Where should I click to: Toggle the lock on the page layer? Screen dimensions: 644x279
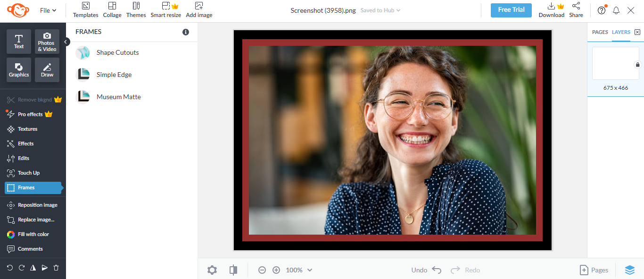[x=638, y=65]
